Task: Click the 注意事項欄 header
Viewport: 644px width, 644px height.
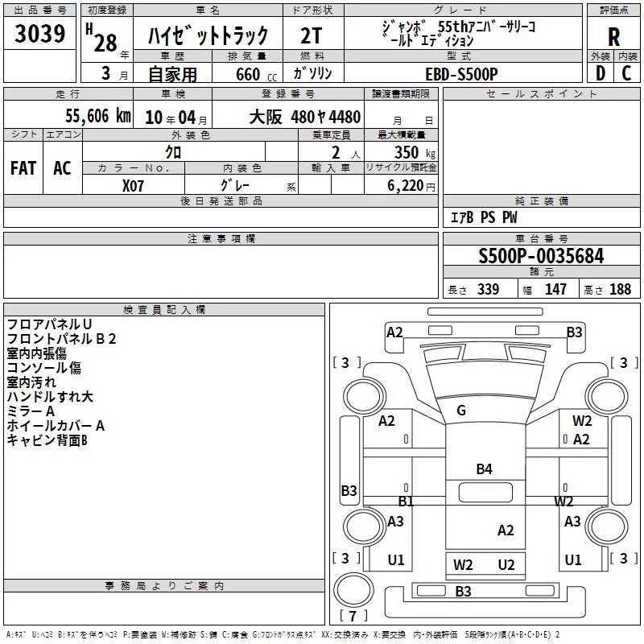Action: click(221, 238)
